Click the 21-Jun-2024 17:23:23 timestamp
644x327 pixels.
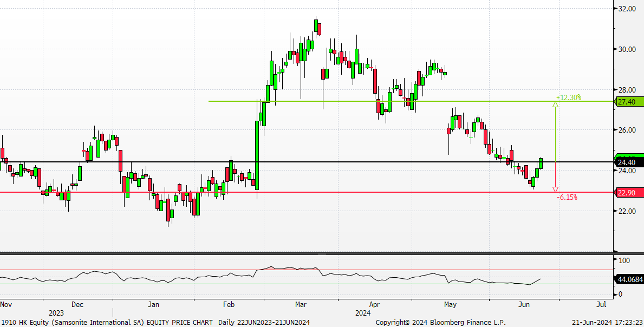click(608, 323)
